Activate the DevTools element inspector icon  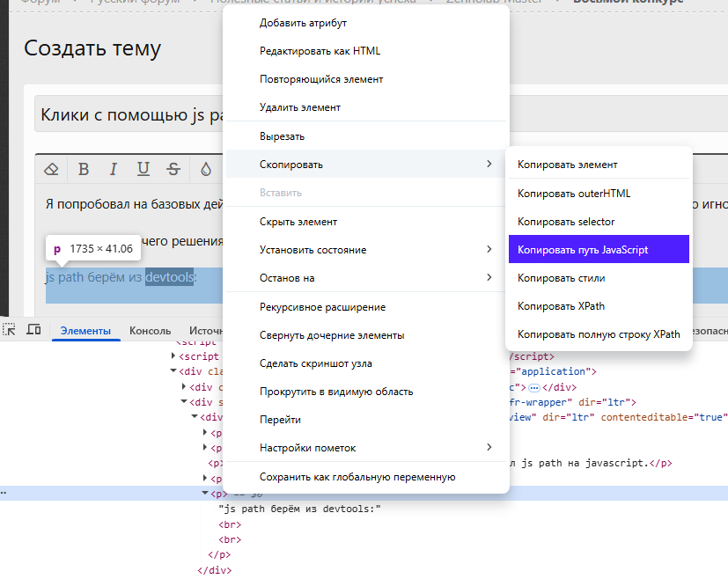[x=11, y=330]
